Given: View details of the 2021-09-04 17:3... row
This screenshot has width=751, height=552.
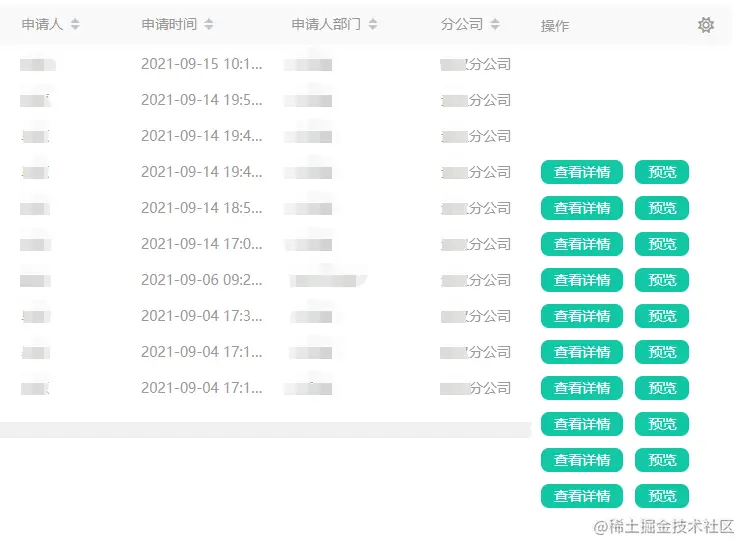Looking at the screenshot, I should pyautogui.click(x=581, y=315).
